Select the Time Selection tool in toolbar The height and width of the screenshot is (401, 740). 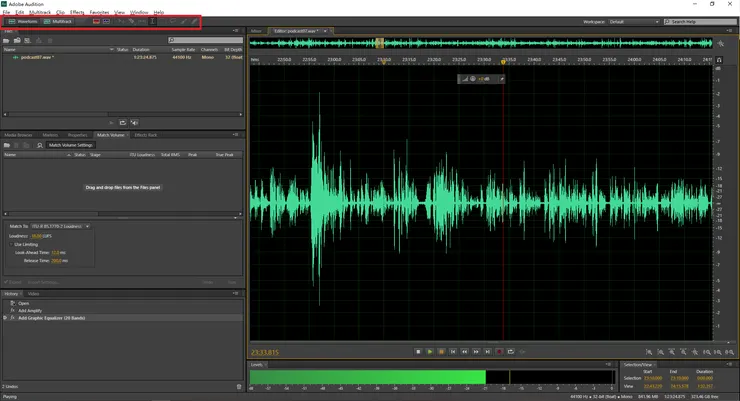point(153,21)
